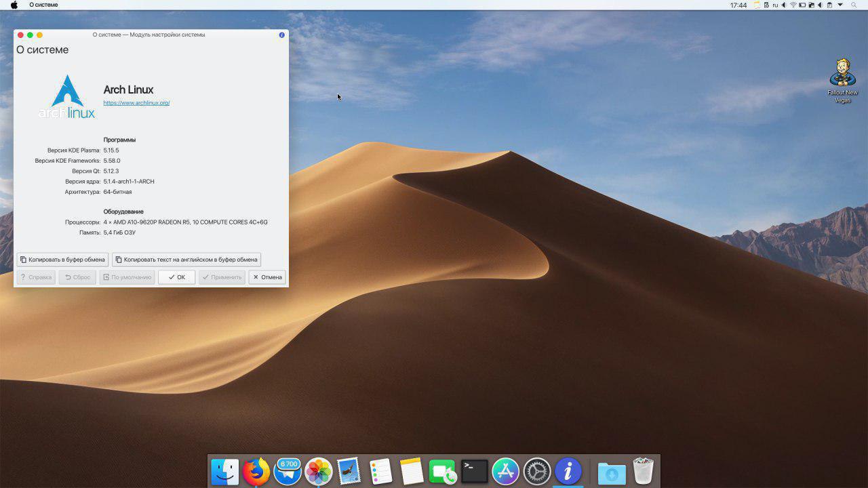This screenshot has width=868, height=488.
Task: Click Копировать в буфер обмена button
Action: click(x=62, y=260)
